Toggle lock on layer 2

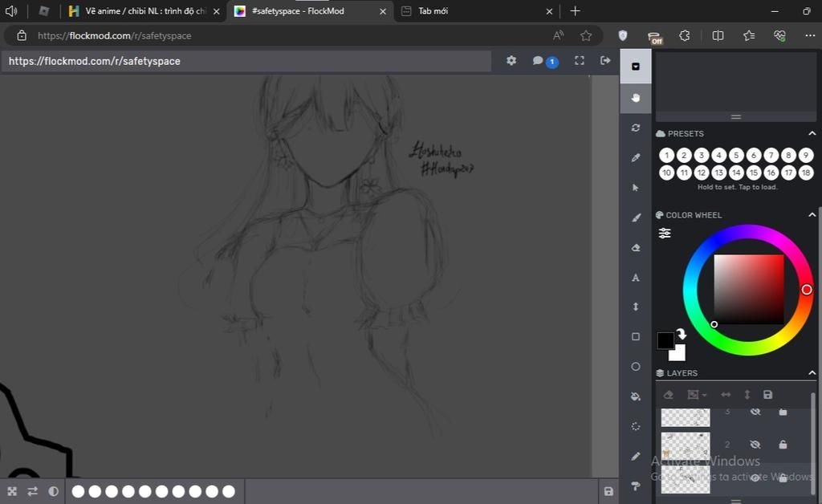click(783, 445)
